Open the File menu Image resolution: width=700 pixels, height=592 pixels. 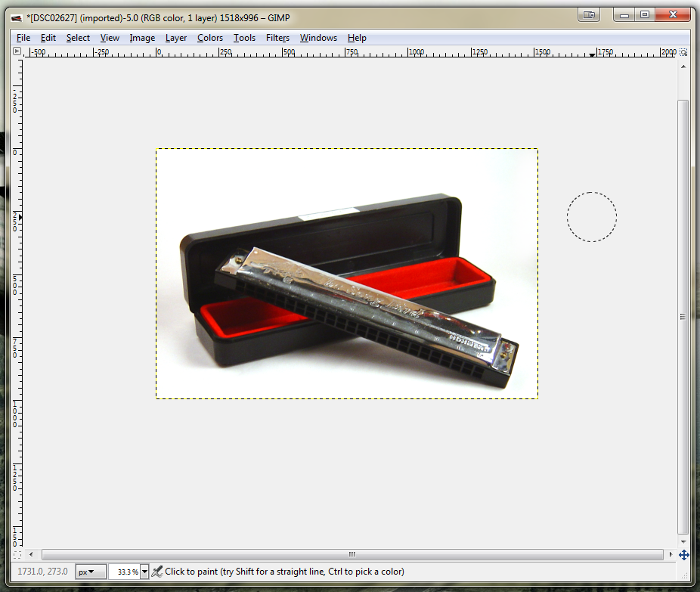pyautogui.click(x=23, y=38)
